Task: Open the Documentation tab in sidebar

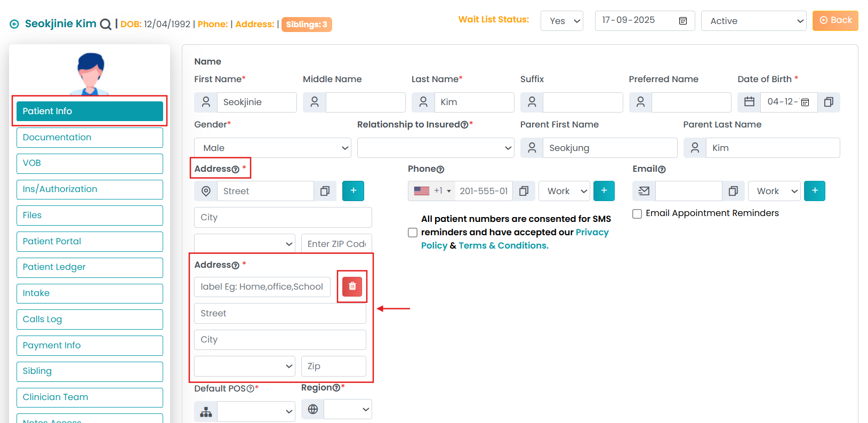Action: 90,138
